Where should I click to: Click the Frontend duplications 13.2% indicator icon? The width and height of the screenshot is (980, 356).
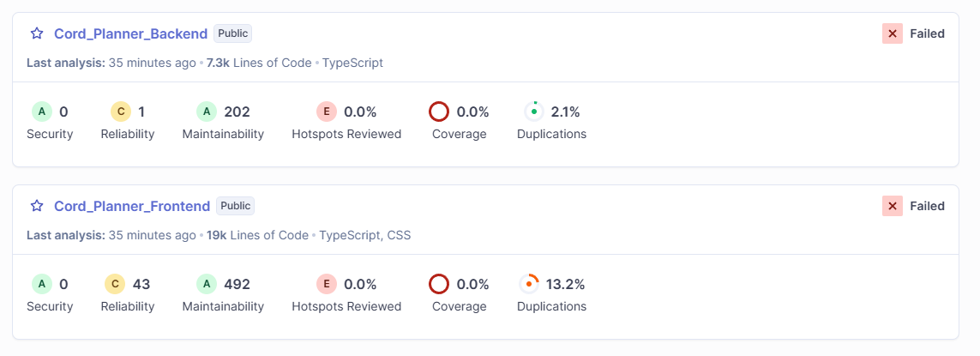529,284
